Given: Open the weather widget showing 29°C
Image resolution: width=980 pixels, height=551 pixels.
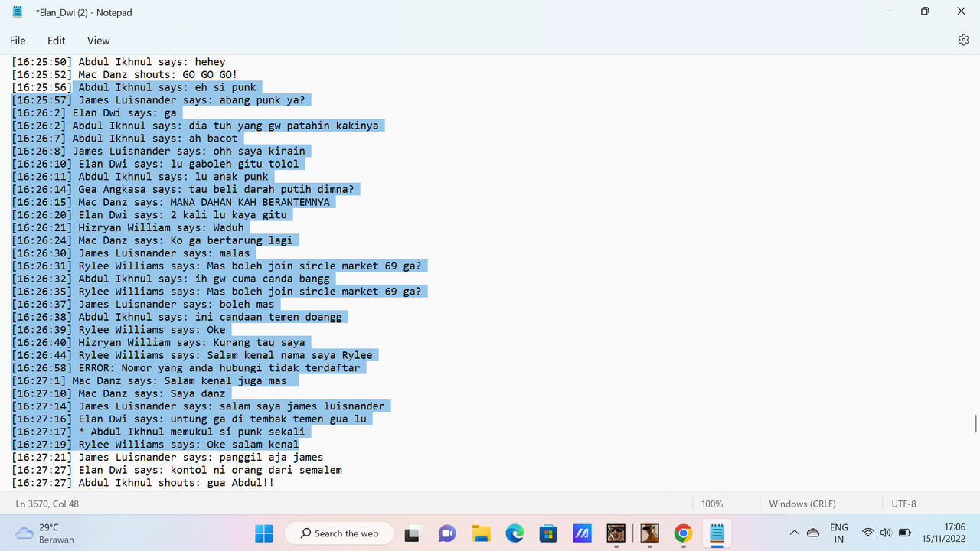Looking at the screenshot, I should pyautogui.click(x=46, y=533).
